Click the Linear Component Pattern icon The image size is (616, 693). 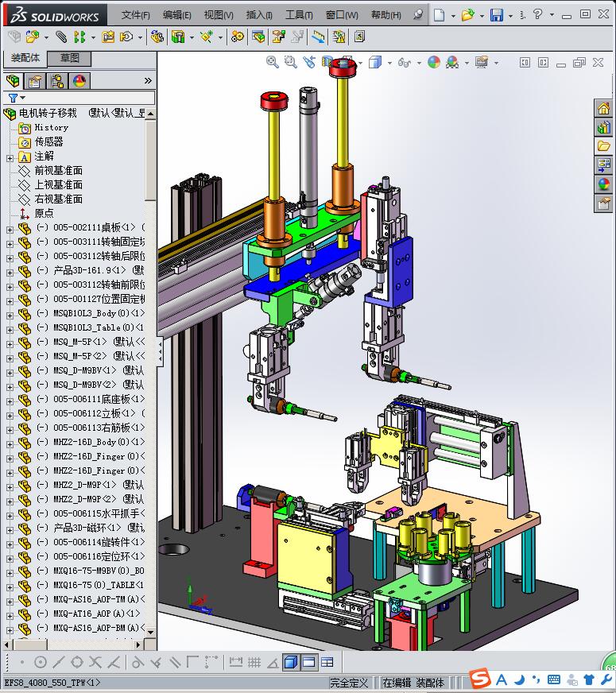79,37
